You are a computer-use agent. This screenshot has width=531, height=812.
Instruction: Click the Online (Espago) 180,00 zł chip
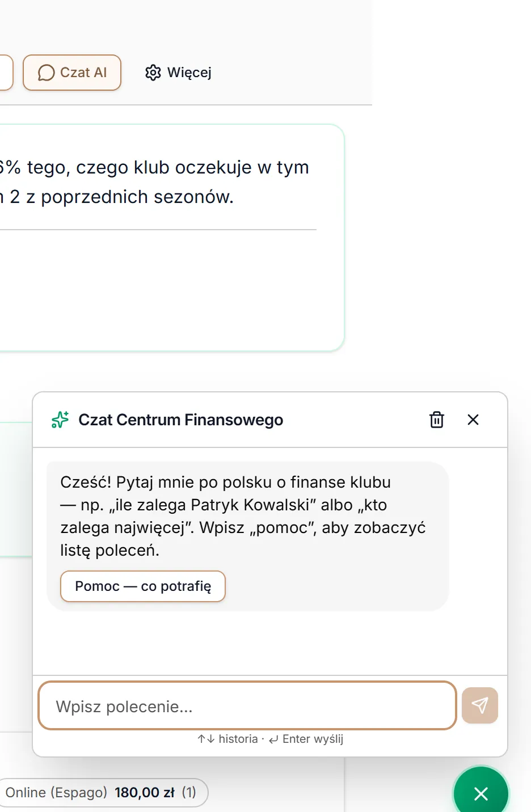[103, 792]
